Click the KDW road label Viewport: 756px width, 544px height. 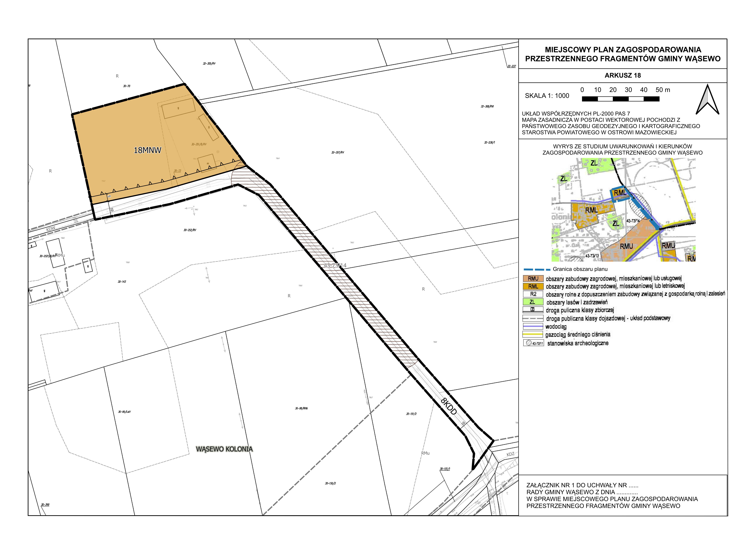point(51,229)
